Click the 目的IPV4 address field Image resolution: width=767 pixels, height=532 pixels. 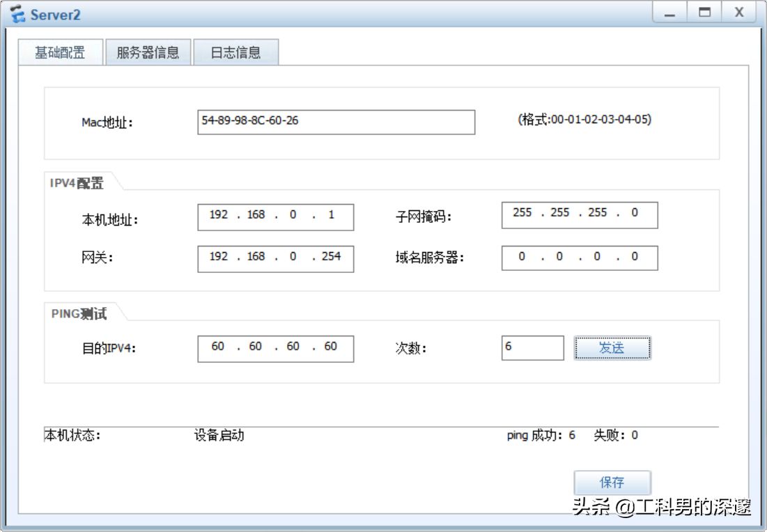coord(275,349)
